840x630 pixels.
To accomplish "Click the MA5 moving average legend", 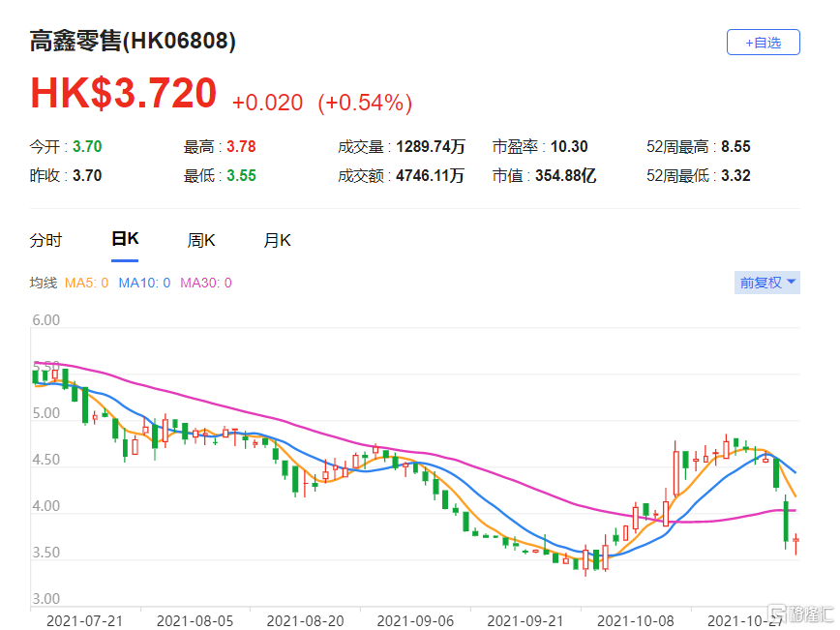I will pos(86,283).
